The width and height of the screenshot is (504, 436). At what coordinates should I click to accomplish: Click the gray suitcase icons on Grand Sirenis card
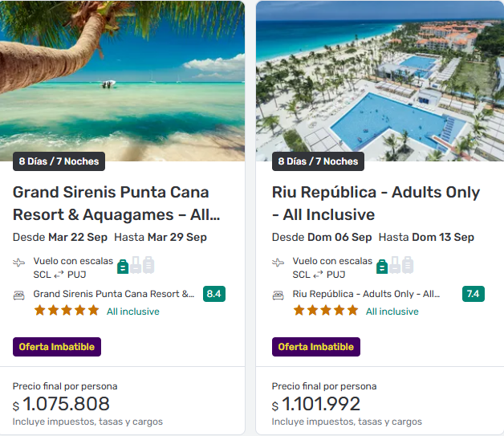pyautogui.click(x=142, y=265)
